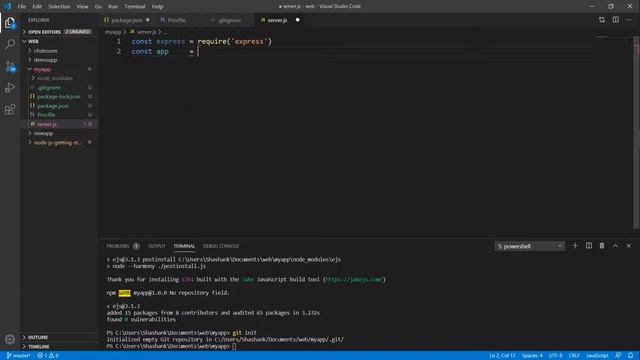Image resolution: width=640 pixels, height=360 pixels.
Task: Open the notifications bell in status bar
Action: pyautogui.click(x=631, y=356)
